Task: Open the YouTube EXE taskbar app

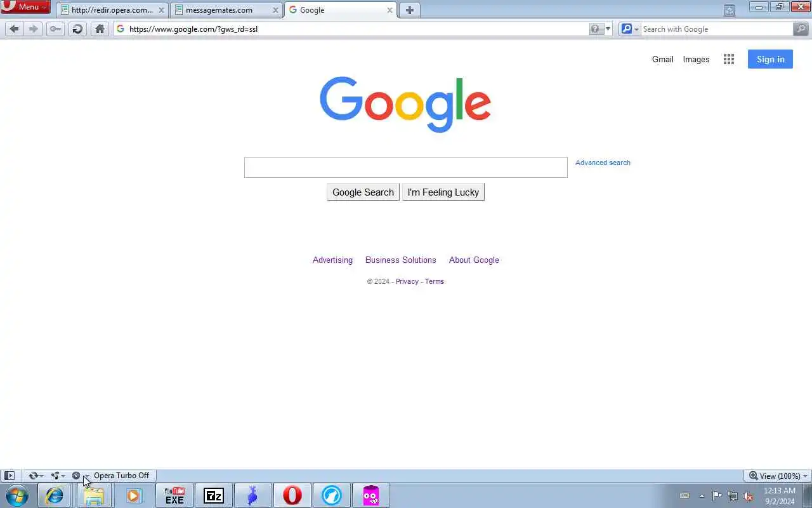Action: tap(174, 495)
